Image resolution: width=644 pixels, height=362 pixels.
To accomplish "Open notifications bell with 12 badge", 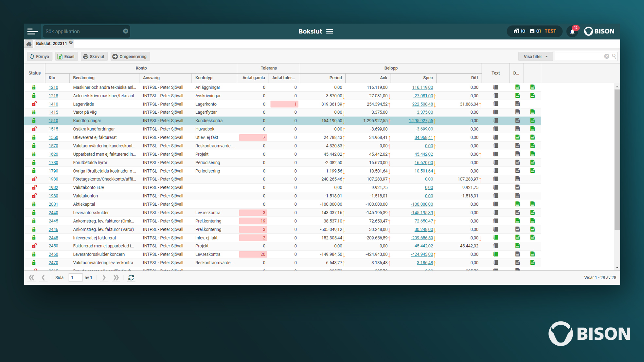I will [572, 31].
